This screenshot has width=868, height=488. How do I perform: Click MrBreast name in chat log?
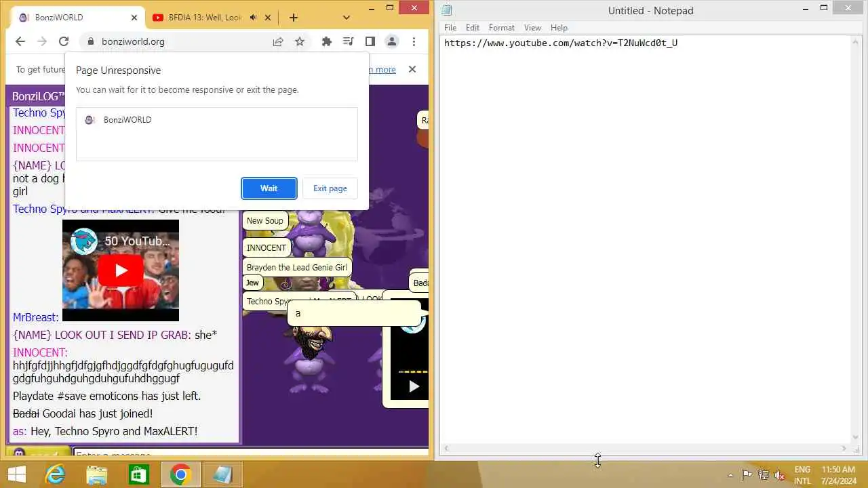pos(35,317)
